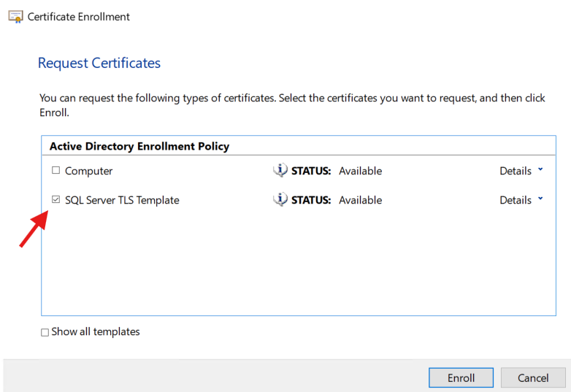Click the status info icon for Computer
571x392 pixels.
pos(280,170)
